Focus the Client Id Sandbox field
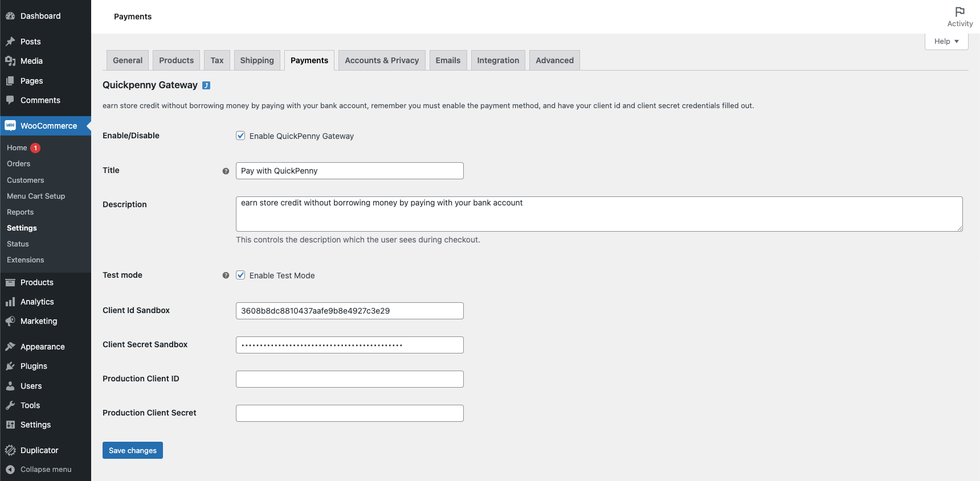The image size is (980, 481). [x=350, y=311]
